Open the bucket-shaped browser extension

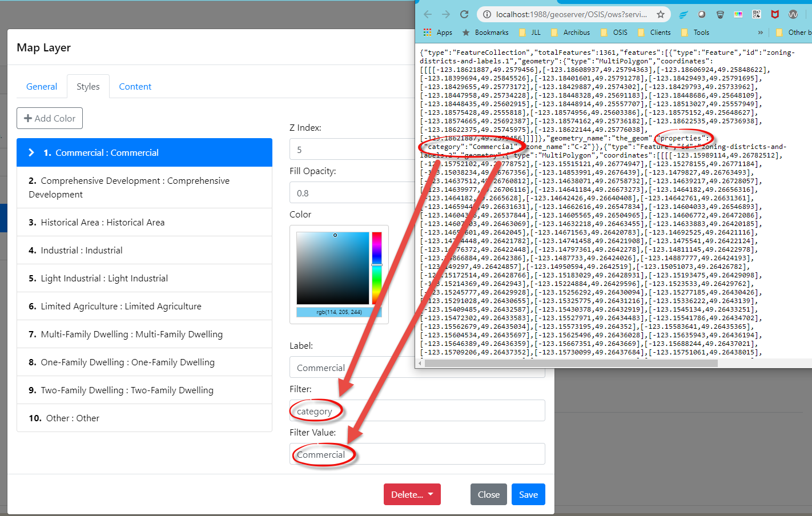[x=720, y=14]
